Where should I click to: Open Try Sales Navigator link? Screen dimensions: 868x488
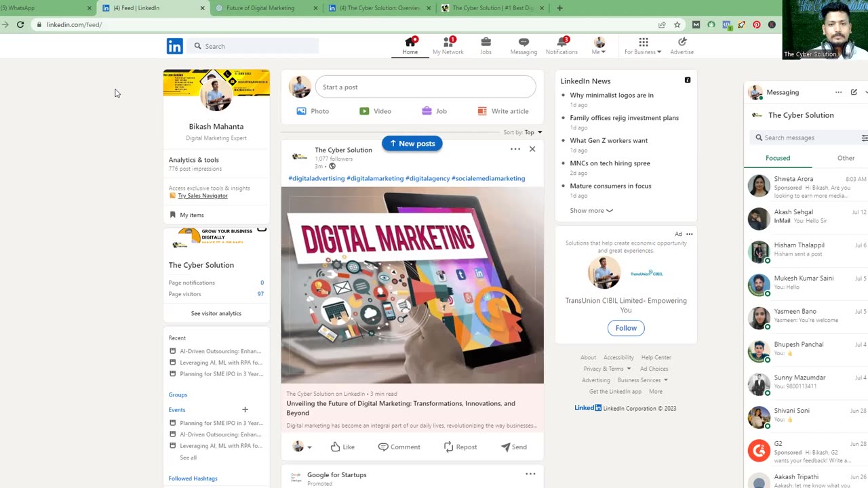pyautogui.click(x=203, y=196)
